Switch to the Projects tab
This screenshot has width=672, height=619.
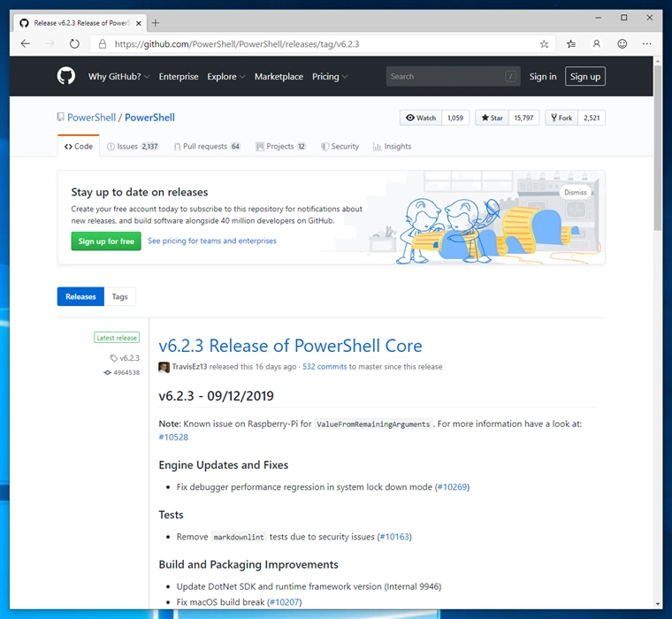(x=280, y=146)
